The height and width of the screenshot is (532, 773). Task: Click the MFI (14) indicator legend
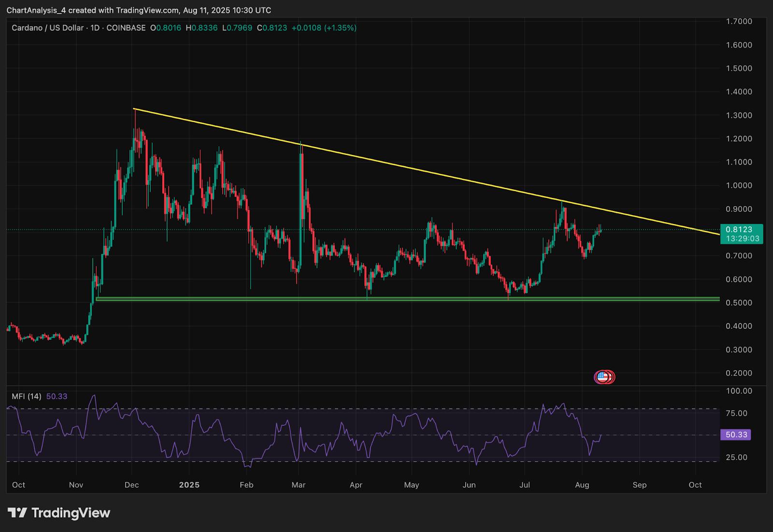26,396
